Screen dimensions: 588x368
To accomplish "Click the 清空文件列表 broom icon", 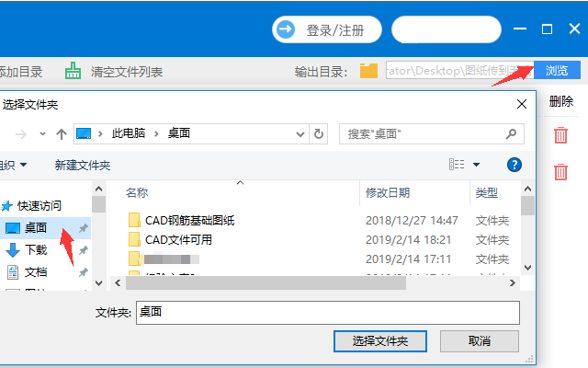I will tap(73, 71).
